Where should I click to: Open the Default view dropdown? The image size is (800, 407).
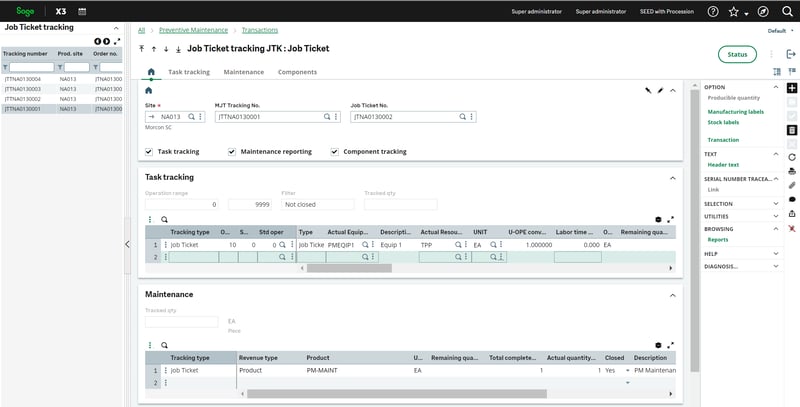coord(780,31)
